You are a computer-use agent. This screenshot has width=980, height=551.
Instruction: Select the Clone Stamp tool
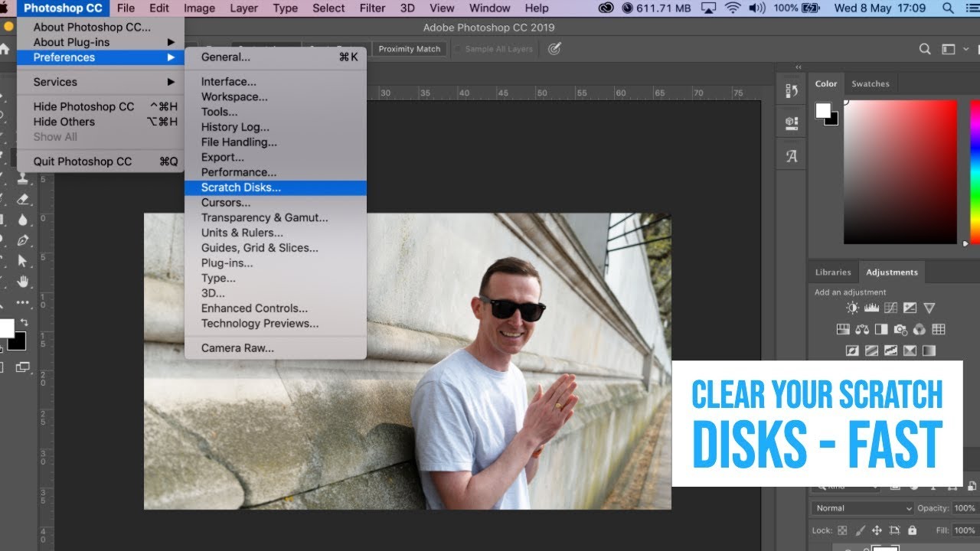[x=22, y=178]
